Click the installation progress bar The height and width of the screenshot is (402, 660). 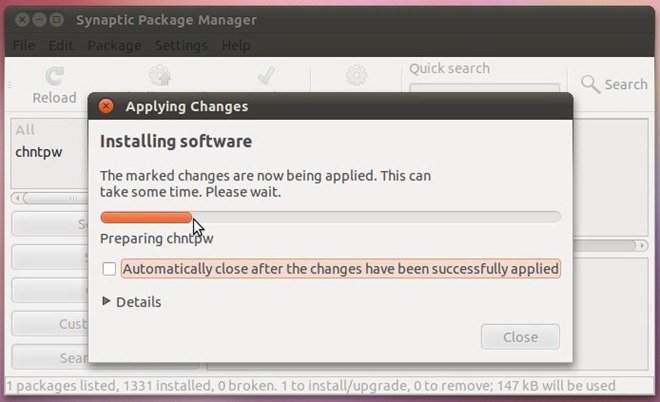click(330, 217)
